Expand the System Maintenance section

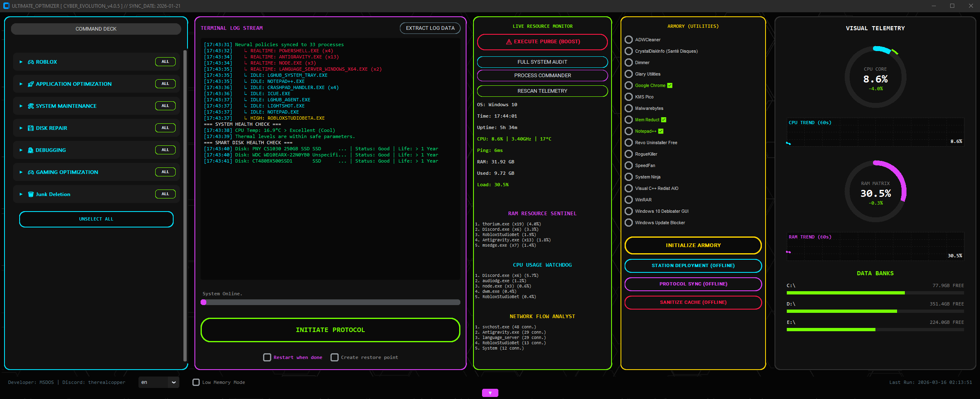tap(21, 106)
